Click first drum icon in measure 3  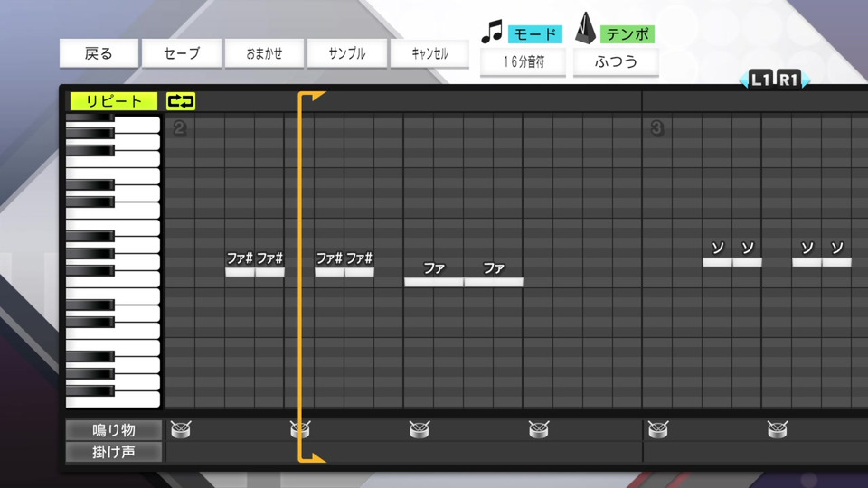[658, 429]
